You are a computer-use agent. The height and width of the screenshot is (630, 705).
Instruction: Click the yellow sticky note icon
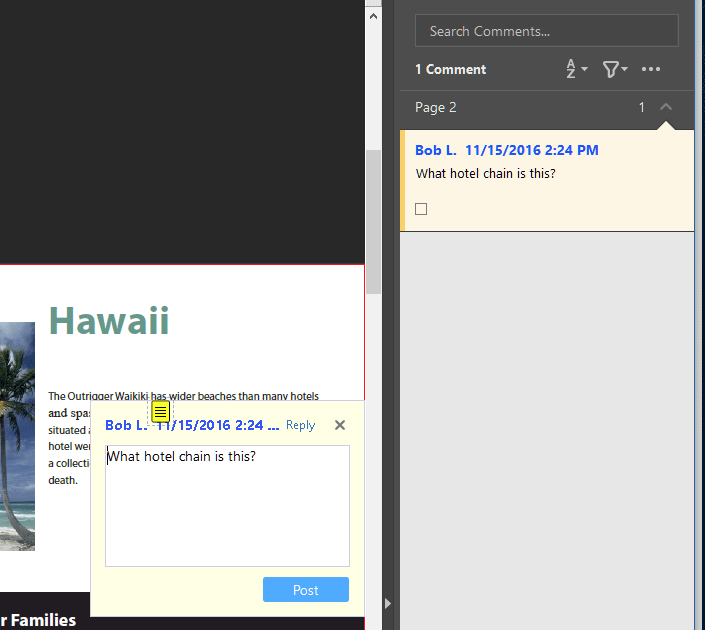click(160, 412)
